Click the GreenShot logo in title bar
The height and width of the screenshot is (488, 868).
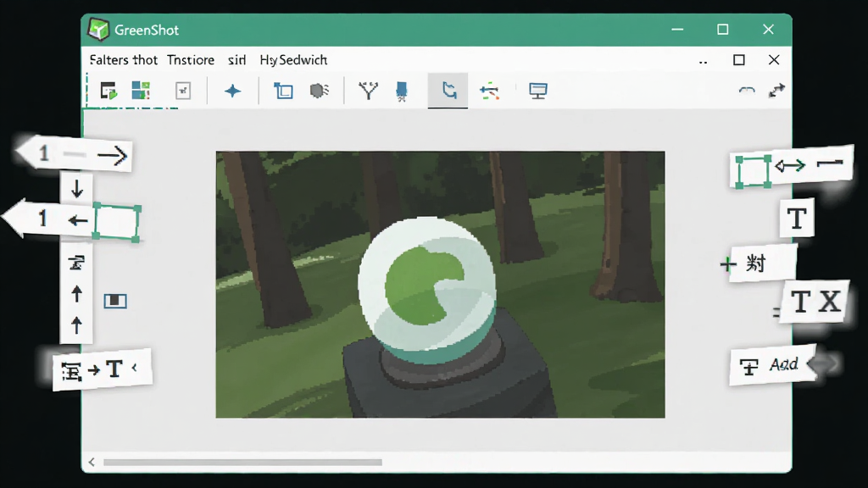(98, 30)
